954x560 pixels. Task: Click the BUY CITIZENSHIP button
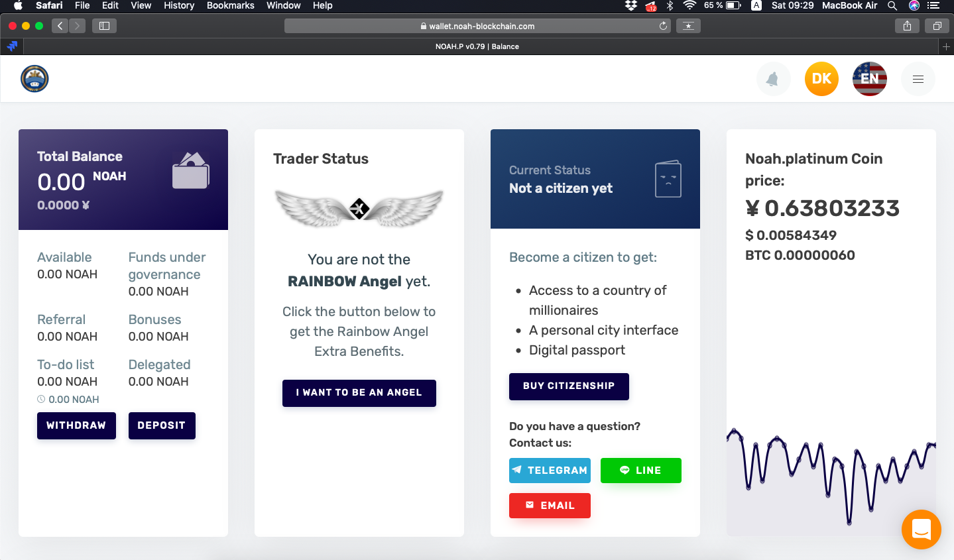[x=569, y=386]
